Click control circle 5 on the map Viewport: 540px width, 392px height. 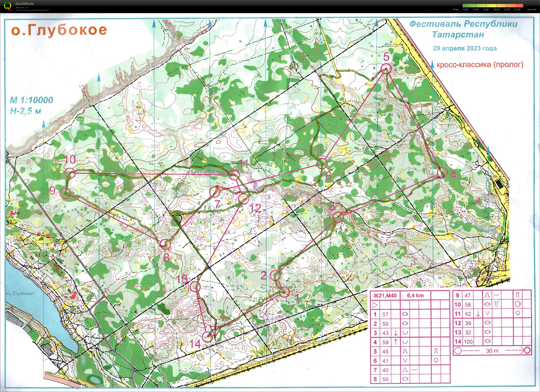coord(386,69)
